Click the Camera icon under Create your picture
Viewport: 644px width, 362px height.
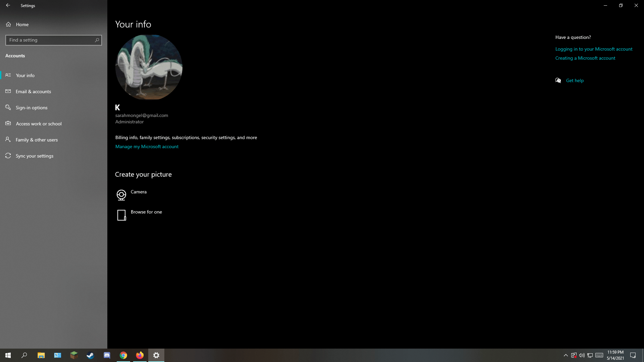[x=121, y=195]
